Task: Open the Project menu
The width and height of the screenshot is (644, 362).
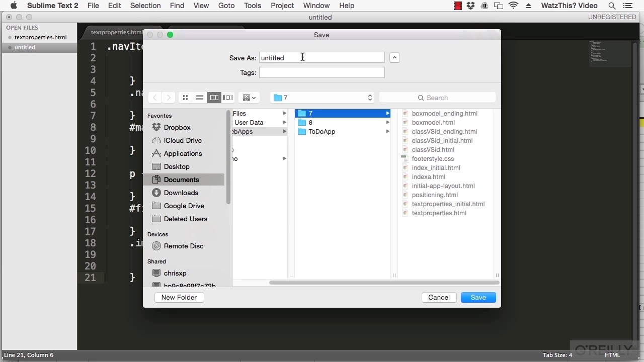Action: click(282, 6)
